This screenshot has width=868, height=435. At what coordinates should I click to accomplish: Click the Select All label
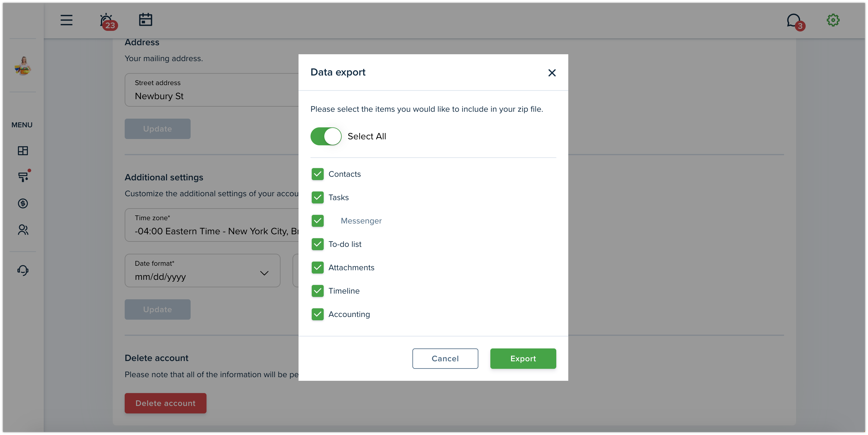[x=367, y=136]
